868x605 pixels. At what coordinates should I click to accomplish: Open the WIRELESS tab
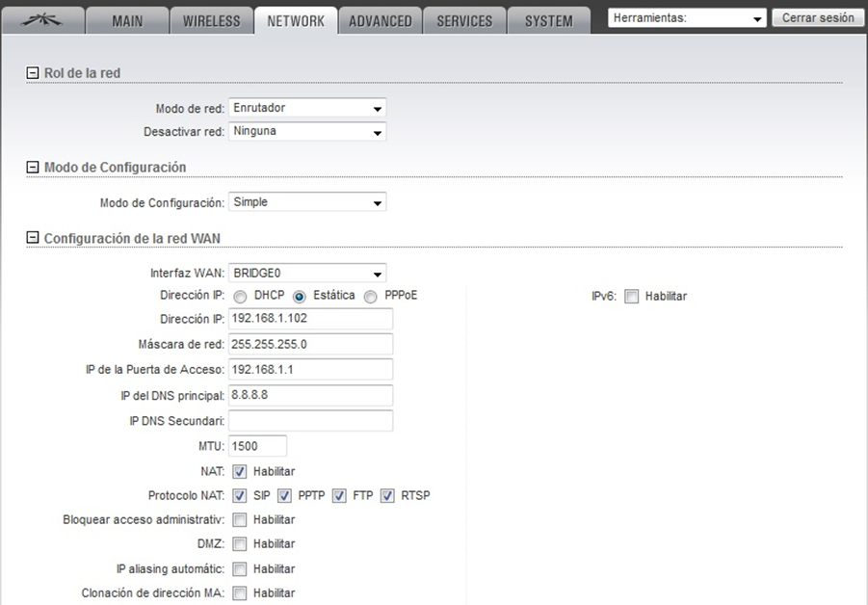pos(212,21)
